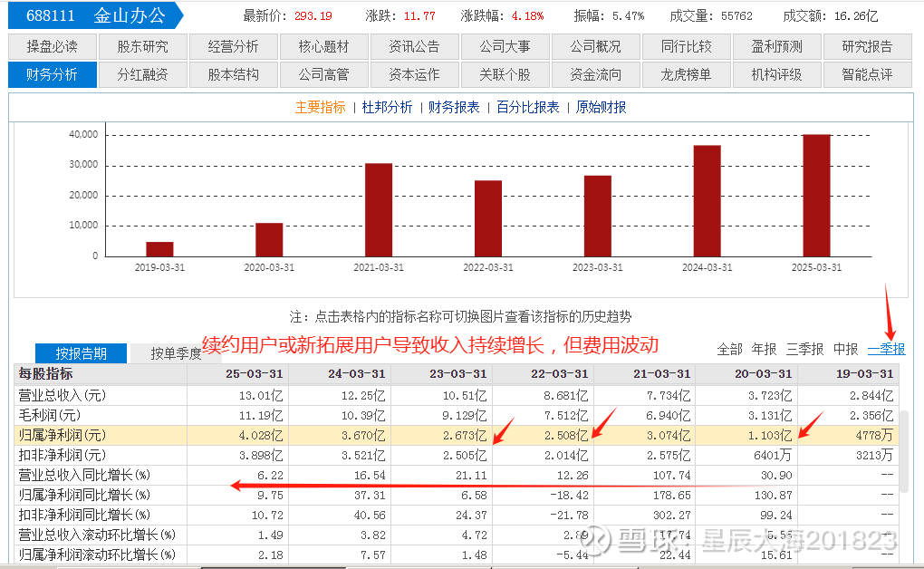
Task: Open the 资本运作 tab
Action: tap(414, 75)
